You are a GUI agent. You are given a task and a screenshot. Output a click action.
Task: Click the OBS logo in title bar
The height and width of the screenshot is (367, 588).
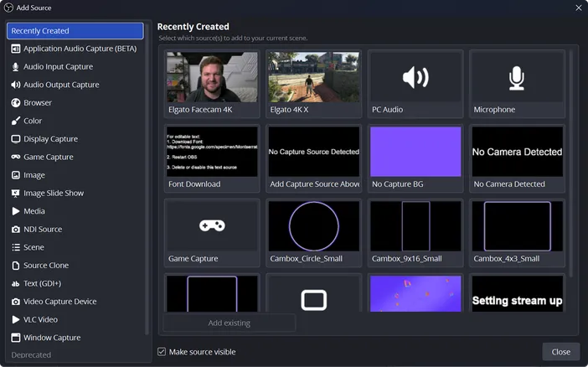pyautogui.click(x=8, y=8)
